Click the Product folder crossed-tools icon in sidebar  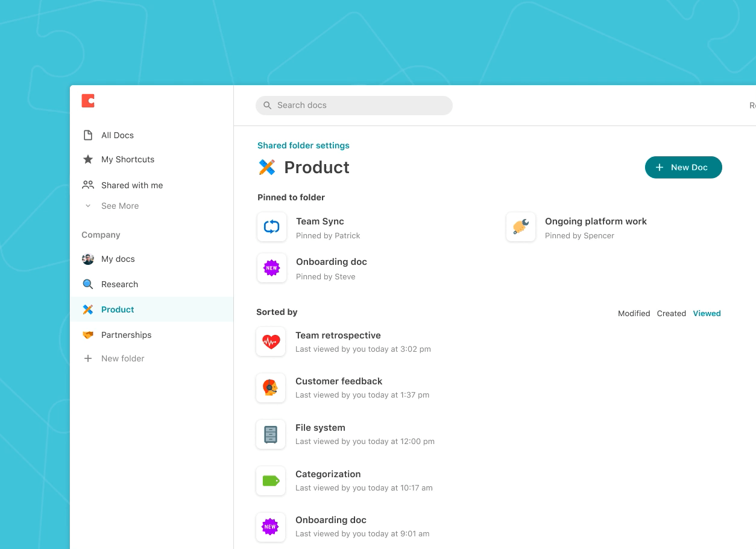click(88, 309)
